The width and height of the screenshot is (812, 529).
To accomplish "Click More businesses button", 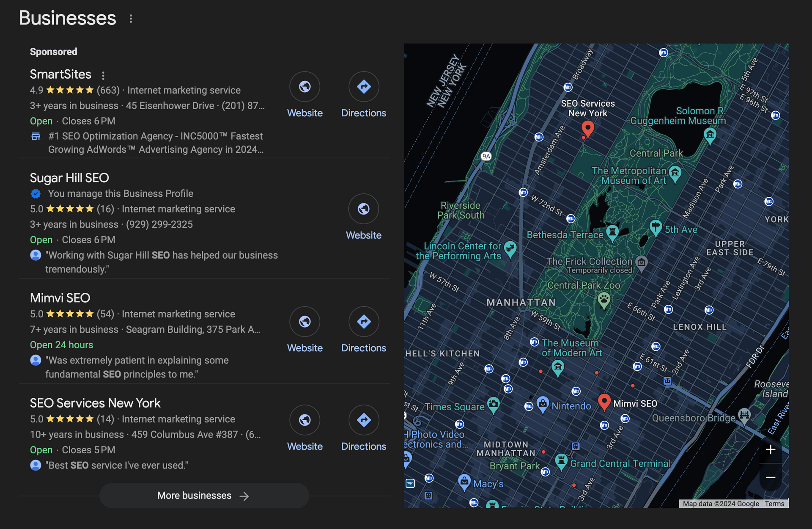I will (204, 496).
